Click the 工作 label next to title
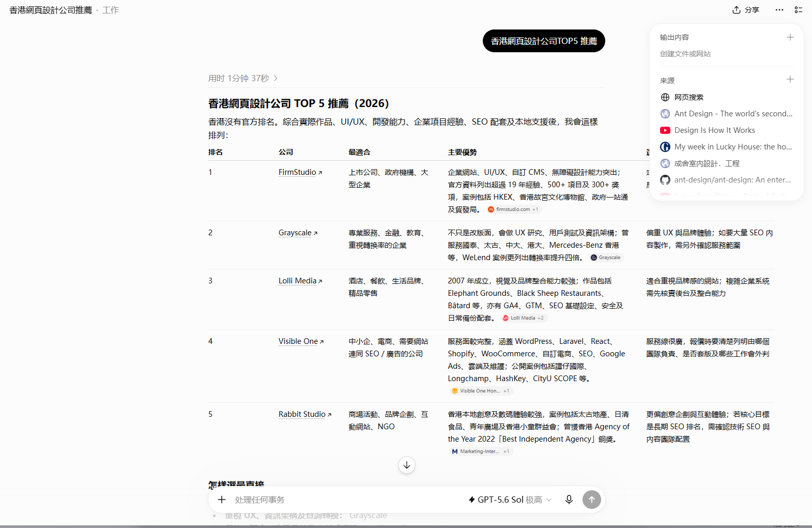The height and width of the screenshot is (528, 812). 111,10
